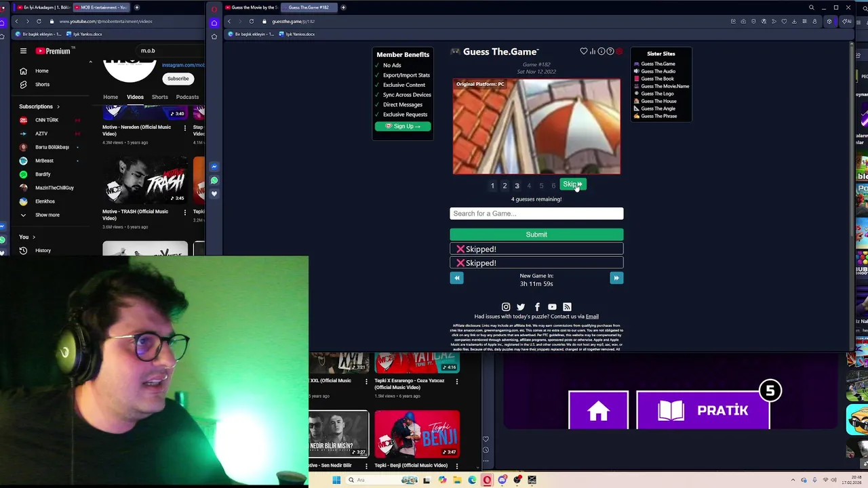Focus the Search for a Game field
The height and width of the screenshot is (488, 868).
(x=536, y=213)
